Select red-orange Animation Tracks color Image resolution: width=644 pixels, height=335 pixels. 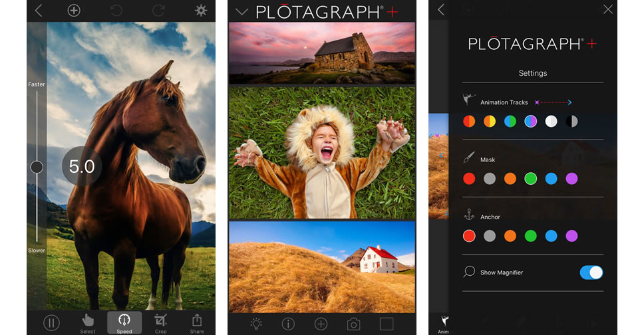[469, 121]
